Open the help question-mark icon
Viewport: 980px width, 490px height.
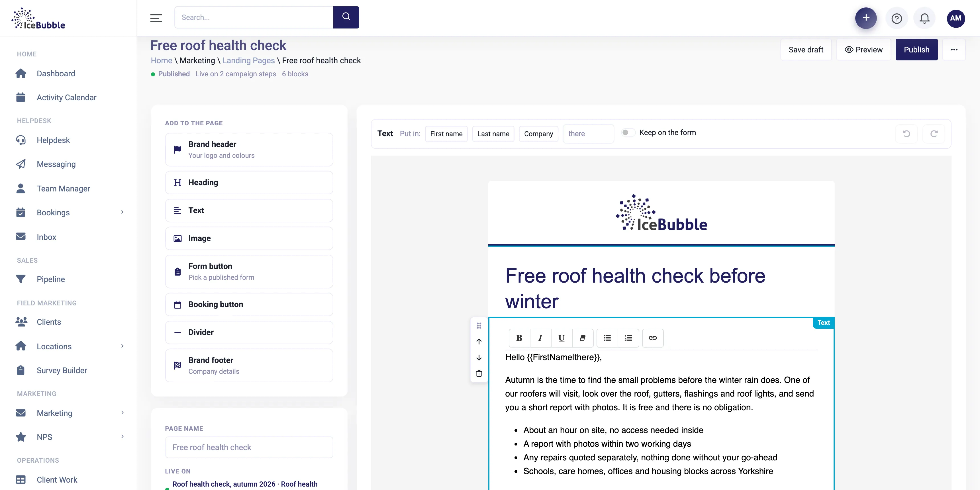(897, 18)
